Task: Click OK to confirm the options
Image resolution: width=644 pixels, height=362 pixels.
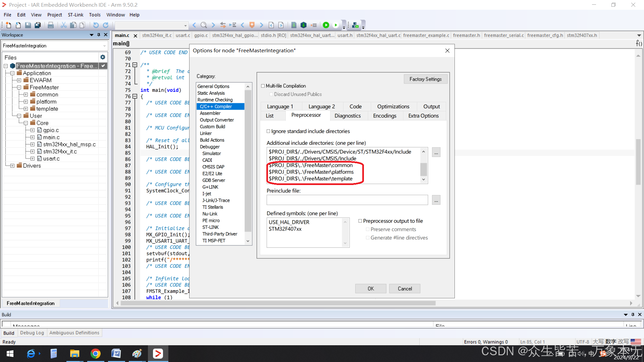Action: click(x=370, y=288)
